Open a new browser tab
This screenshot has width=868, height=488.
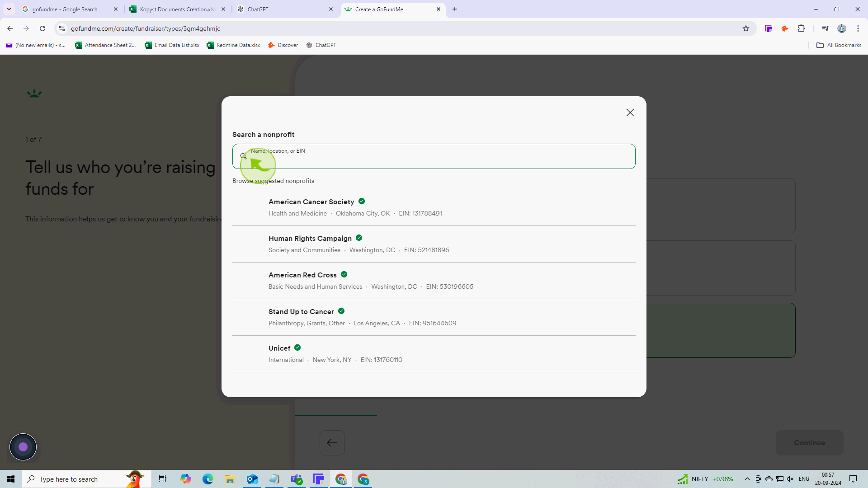(455, 9)
